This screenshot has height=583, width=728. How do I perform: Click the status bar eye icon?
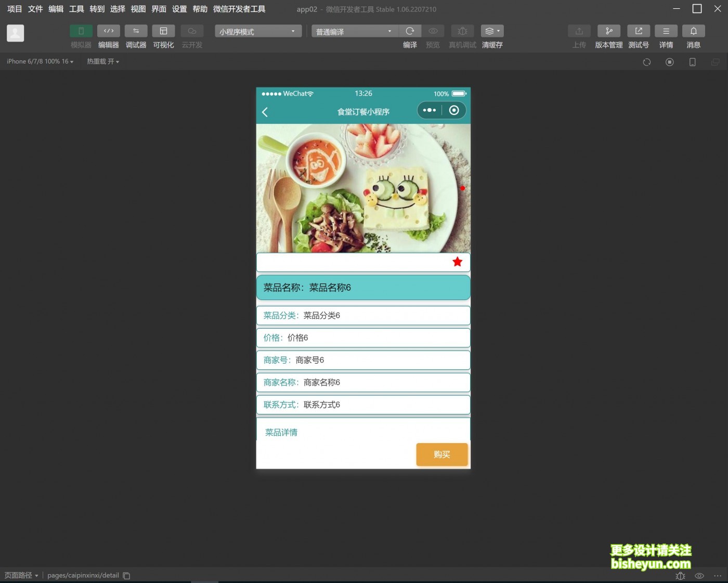coord(699,576)
